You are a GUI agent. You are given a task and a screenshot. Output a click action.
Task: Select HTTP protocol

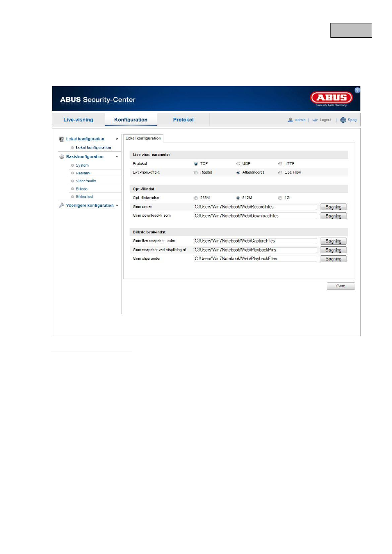point(280,164)
